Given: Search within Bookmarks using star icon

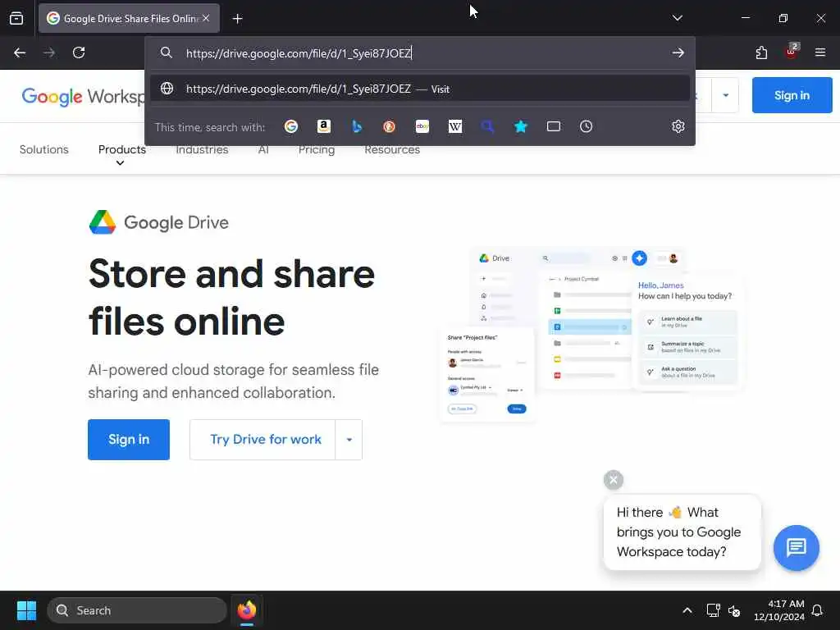Looking at the screenshot, I should tap(521, 126).
